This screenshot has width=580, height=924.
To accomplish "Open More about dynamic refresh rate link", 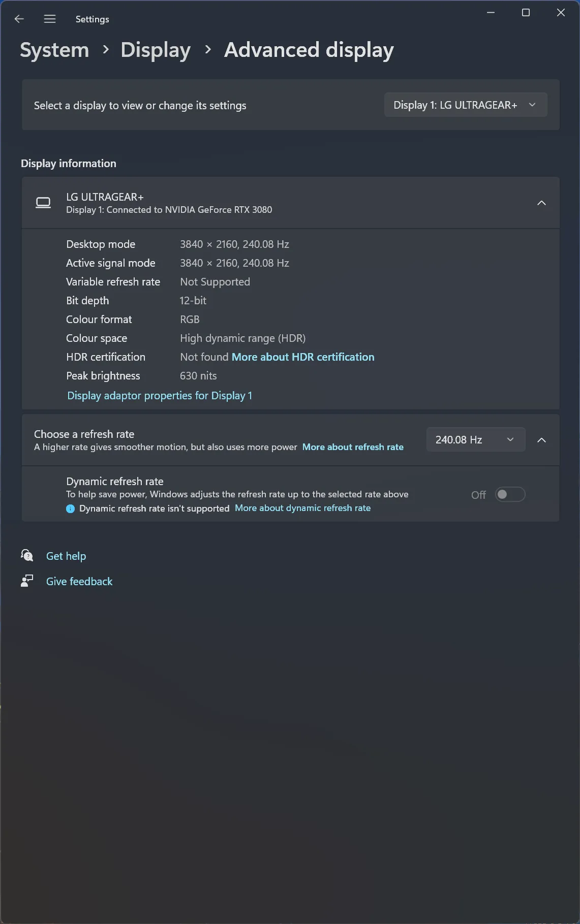I will 302,508.
